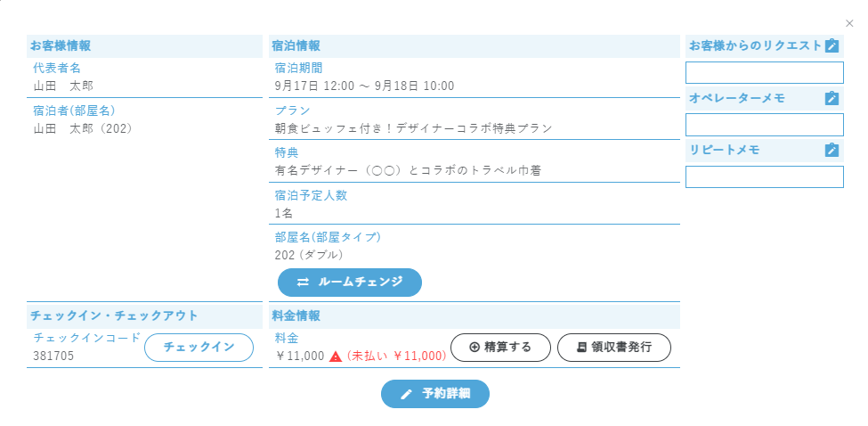The image size is (868, 426).
Task: Click the オペレーターメモ edit icon
Action: [831, 98]
